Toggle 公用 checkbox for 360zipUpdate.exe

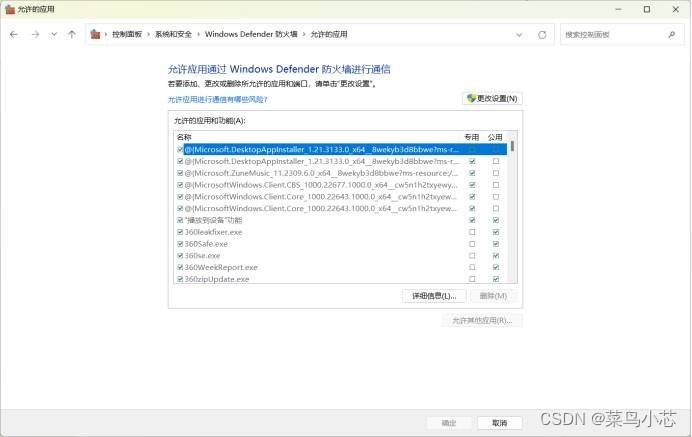click(496, 279)
